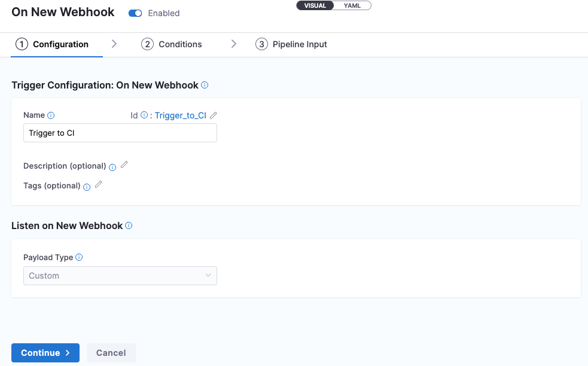This screenshot has width=588, height=366.
Task: Click pencil icon to edit Tags
Action: 99,185
